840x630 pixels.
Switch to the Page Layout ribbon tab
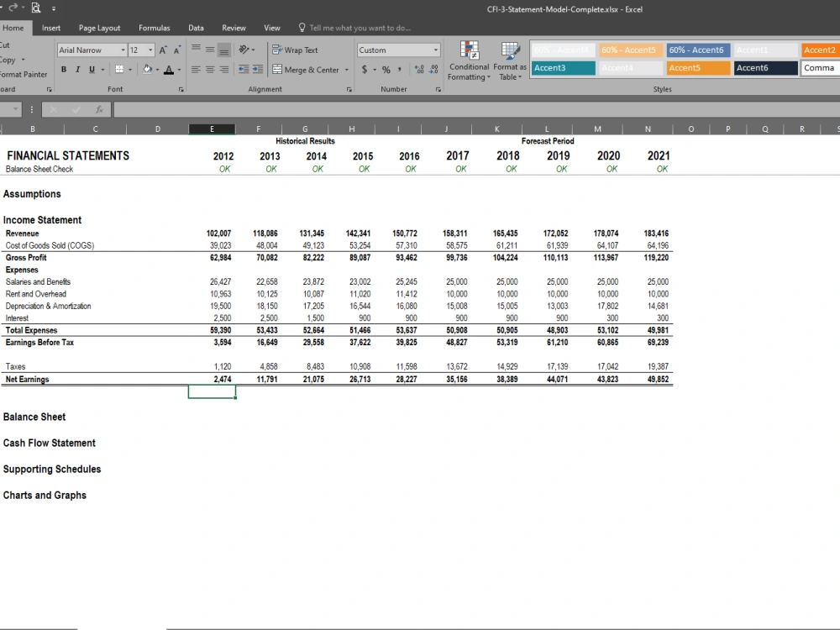click(99, 27)
